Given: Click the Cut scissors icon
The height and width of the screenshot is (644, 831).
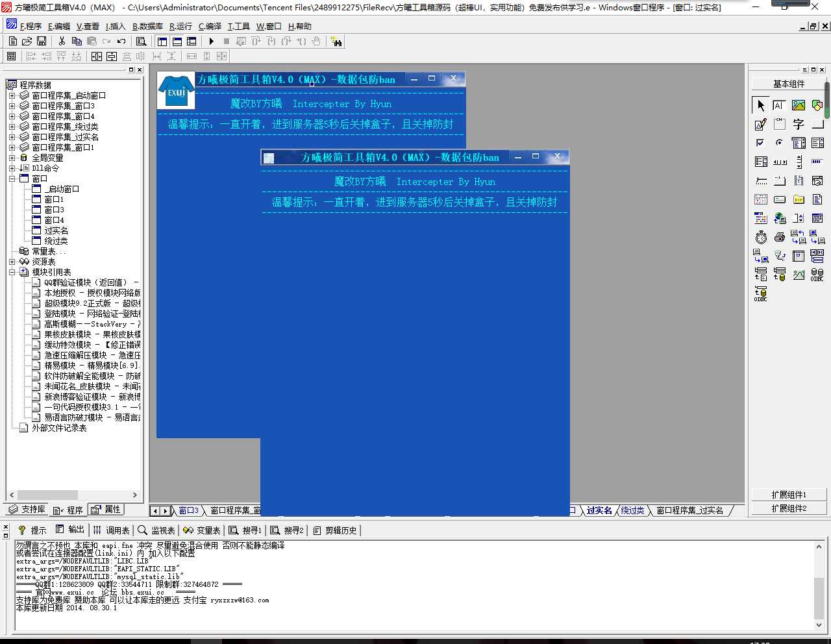Looking at the screenshot, I should tap(62, 41).
